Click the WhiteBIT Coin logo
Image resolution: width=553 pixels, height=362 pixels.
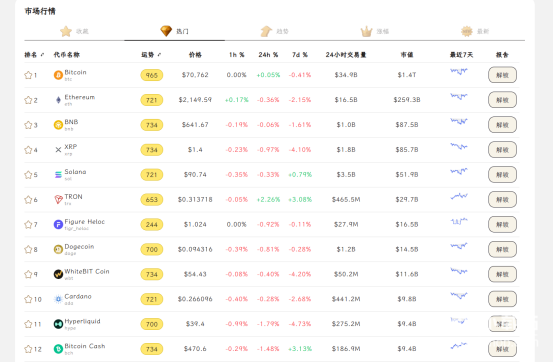pyautogui.click(x=58, y=274)
